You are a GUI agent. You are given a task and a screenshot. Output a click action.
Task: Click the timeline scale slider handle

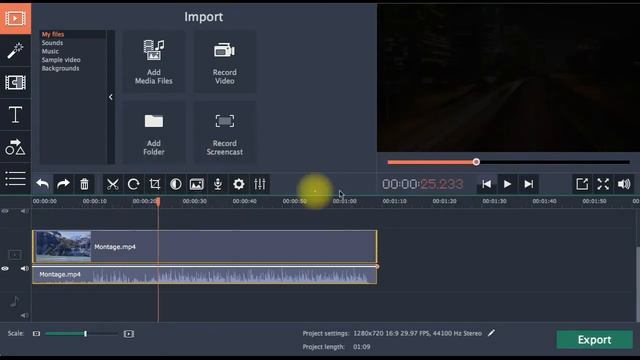(x=85, y=334)
